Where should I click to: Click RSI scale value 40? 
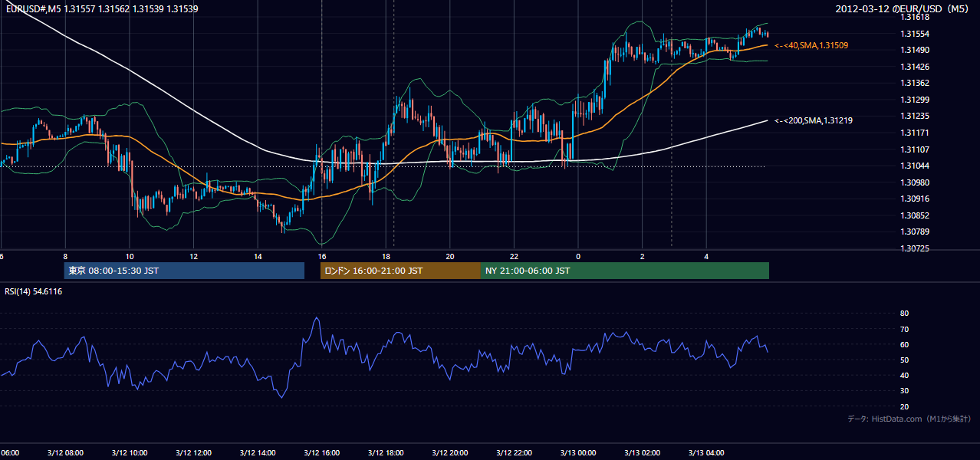click(x=904, y=376)
